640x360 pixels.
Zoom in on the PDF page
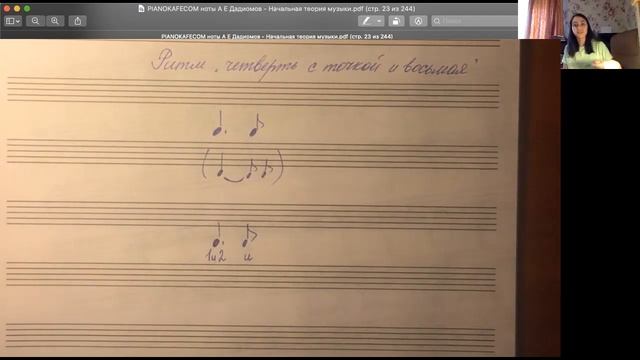(x=55, y=21)
